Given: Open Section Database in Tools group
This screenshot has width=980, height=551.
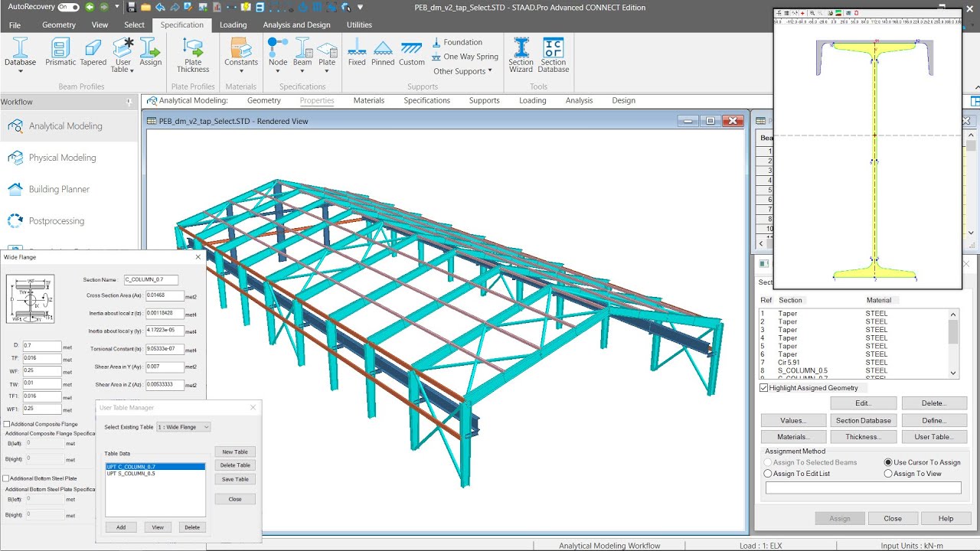Looking at the screenshot, I should pyautogui.click(x=554, y=55).
